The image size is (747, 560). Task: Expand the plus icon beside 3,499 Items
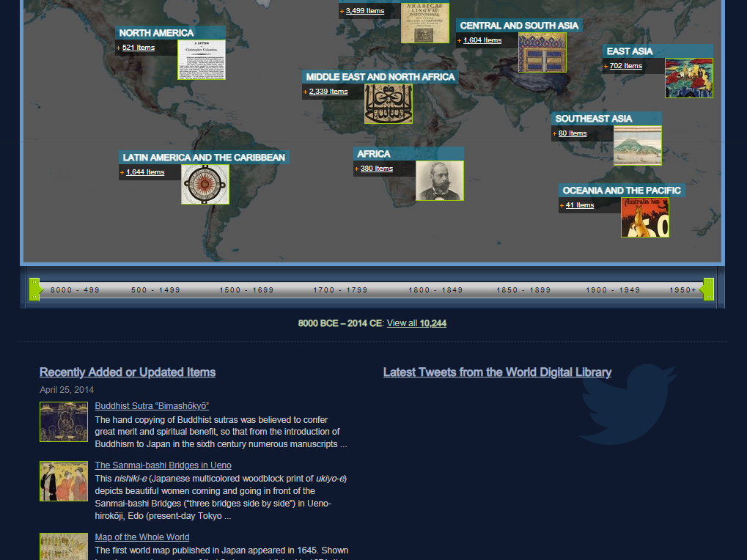pos(342,11)
